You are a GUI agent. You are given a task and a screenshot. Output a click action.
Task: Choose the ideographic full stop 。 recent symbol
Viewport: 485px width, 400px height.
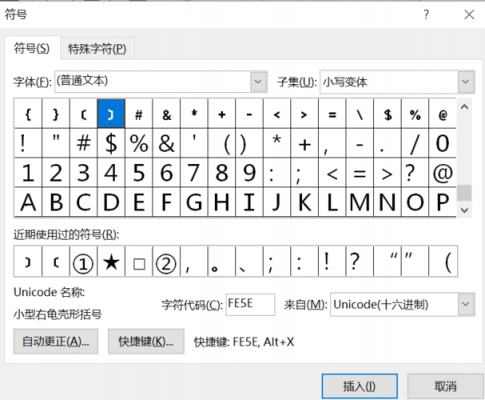(x=222, y=262)
